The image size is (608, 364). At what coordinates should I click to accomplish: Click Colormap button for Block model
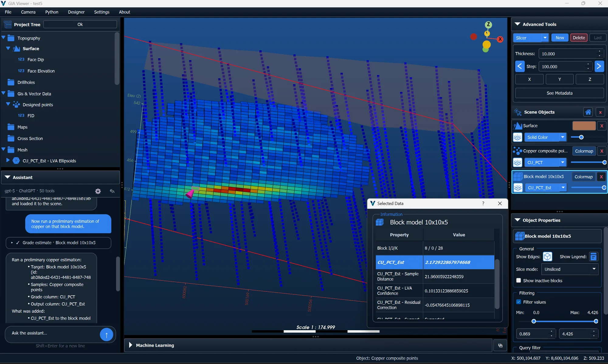(584, 177)
